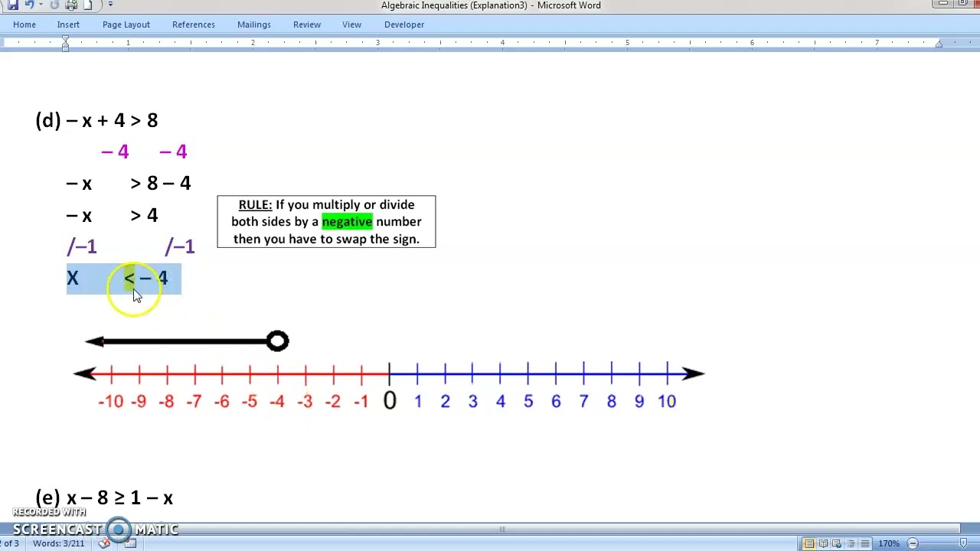Screen dimensions: 980x551
Task: Click the Words: 3/211 status indicator
Action: point(58,543)
